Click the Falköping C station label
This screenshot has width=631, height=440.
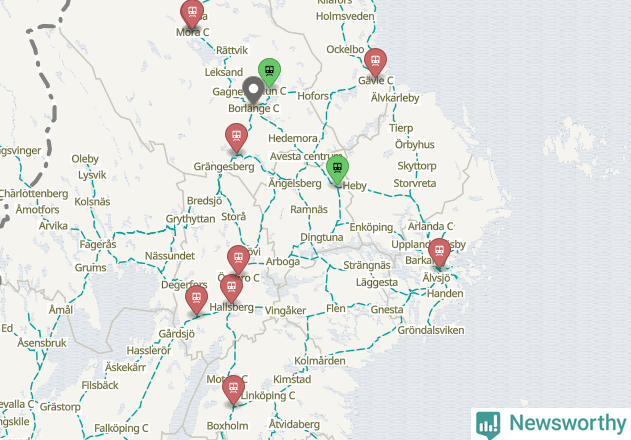(x=121, y=428)
